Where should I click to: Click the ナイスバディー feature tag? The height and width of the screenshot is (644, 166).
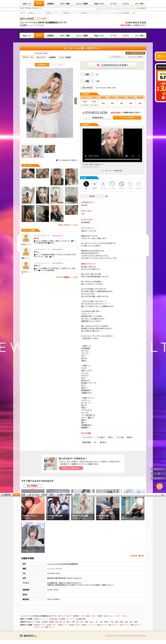coord(88,438)
